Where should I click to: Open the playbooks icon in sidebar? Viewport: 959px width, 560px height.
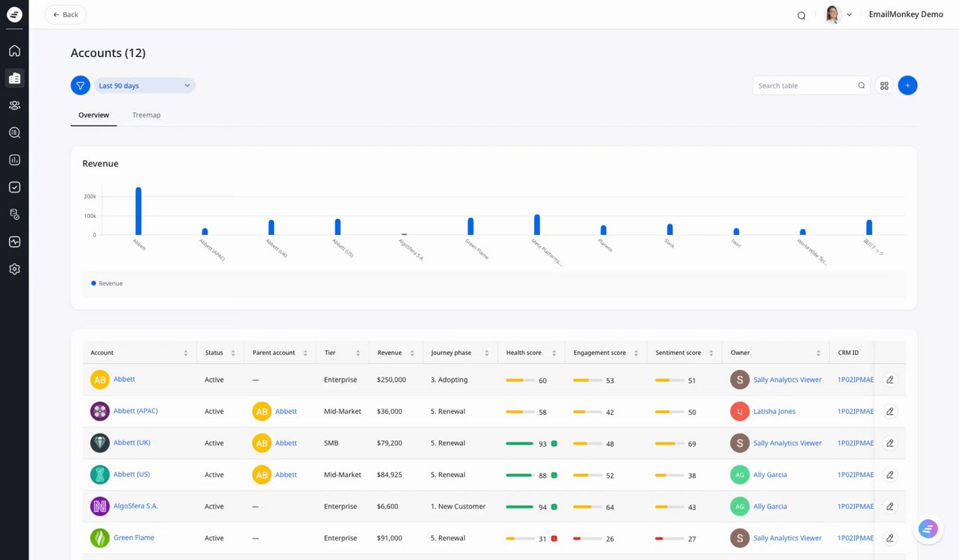14,215
